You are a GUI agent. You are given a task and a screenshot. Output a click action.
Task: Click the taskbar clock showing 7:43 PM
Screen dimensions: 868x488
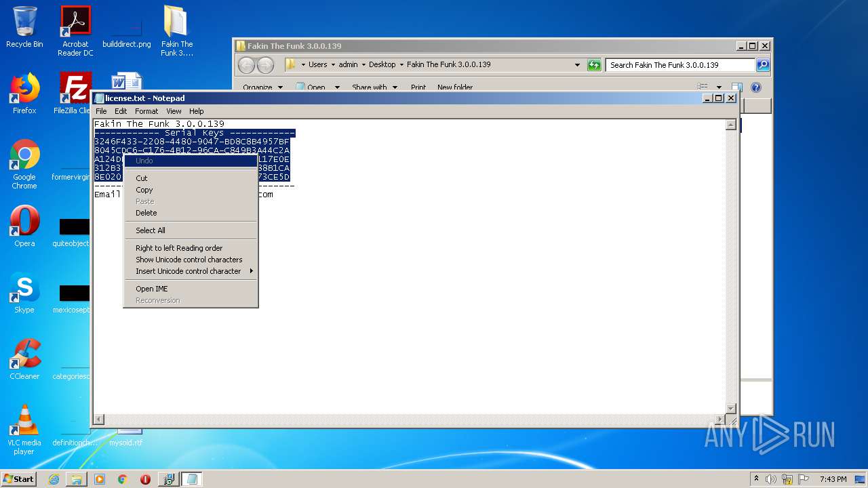[x=833, y=479]
